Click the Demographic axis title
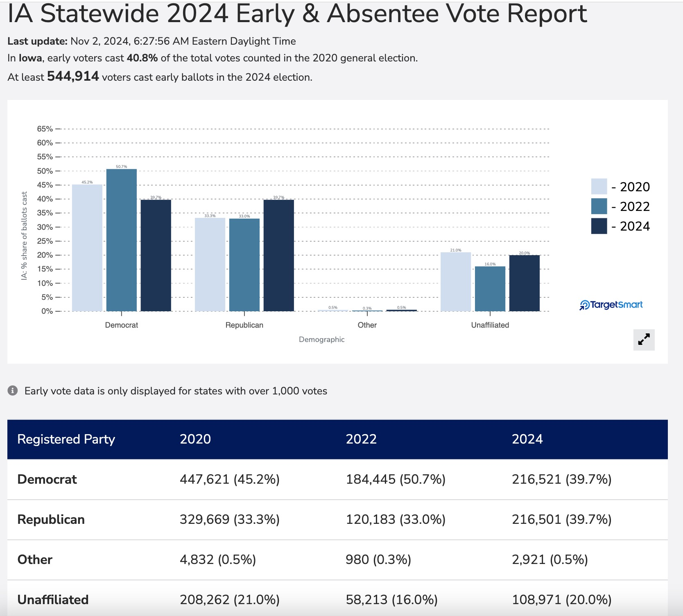Image resolution: width=683 pixels, height=616 pixels. click(x=321, y=340)
